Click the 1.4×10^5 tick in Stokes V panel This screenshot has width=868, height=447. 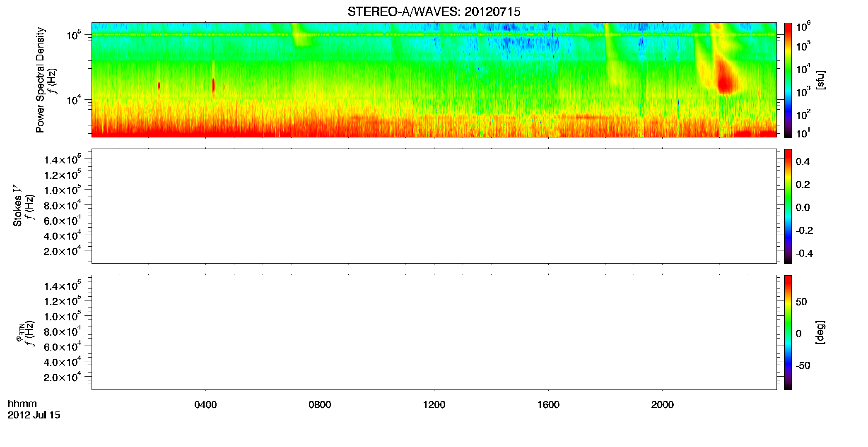click(x=62, y=159)
